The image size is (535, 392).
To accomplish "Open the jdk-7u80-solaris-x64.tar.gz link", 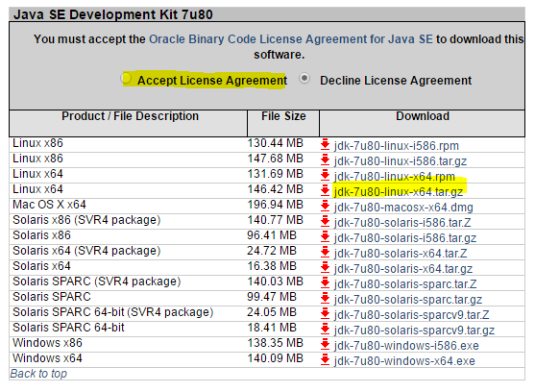I will pos(403,268).
